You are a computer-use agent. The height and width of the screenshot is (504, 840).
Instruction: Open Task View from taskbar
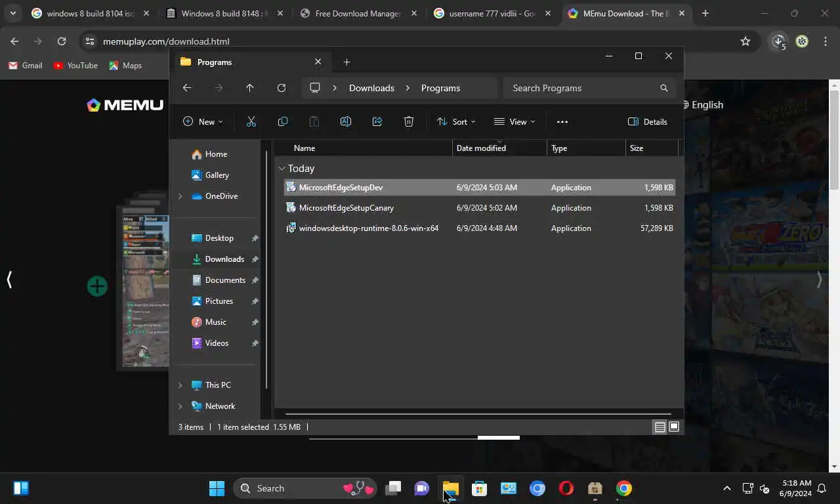393,488
